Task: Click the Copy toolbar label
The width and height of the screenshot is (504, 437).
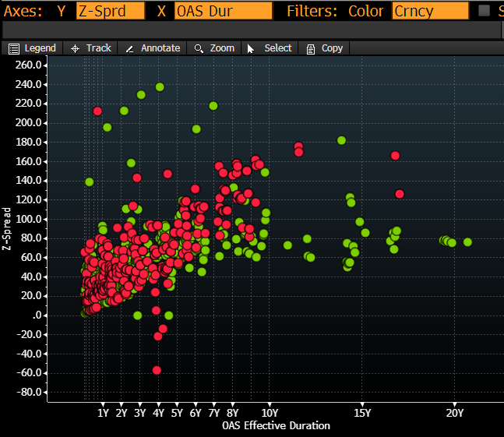Action: (332, 48)
